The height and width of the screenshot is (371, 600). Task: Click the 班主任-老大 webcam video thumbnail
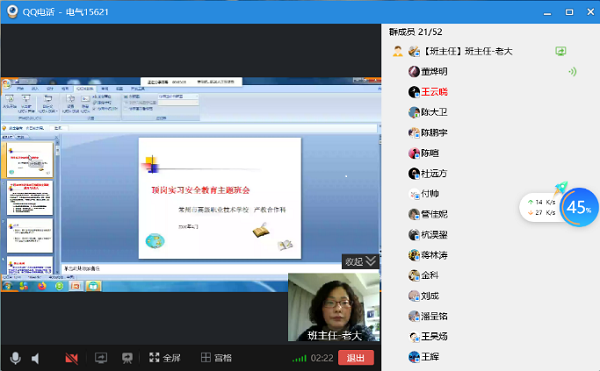coord(334,307)
